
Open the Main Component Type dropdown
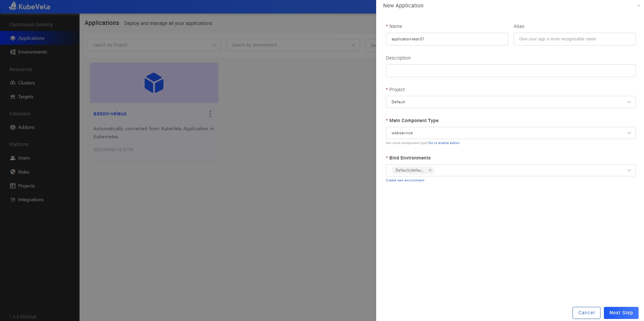point(629,133)
